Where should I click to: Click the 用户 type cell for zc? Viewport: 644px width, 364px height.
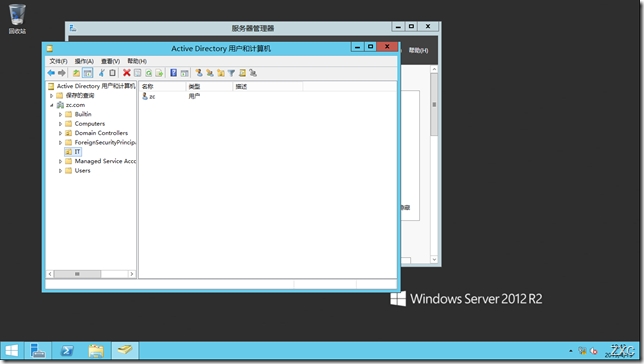click(x=194, y=97)
